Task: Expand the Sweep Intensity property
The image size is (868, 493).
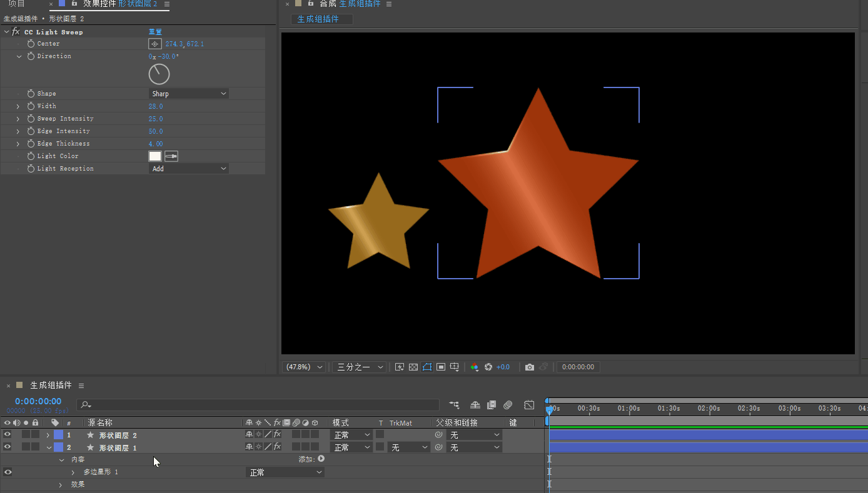Action: coord(18,119)
